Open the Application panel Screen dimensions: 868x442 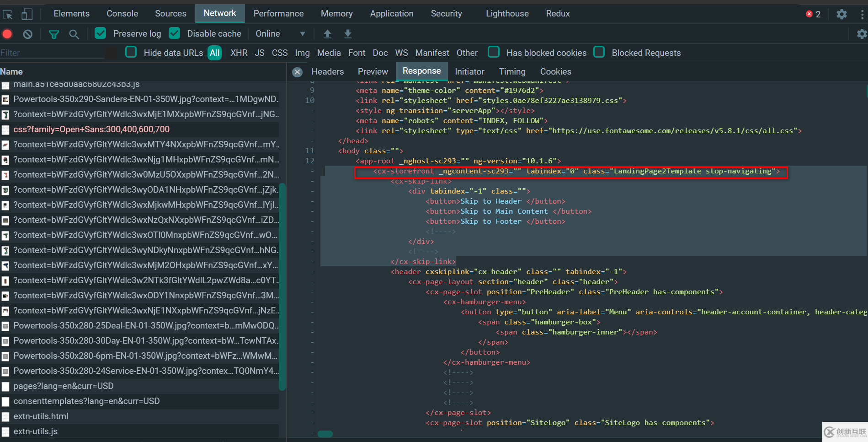click(392, 14)
